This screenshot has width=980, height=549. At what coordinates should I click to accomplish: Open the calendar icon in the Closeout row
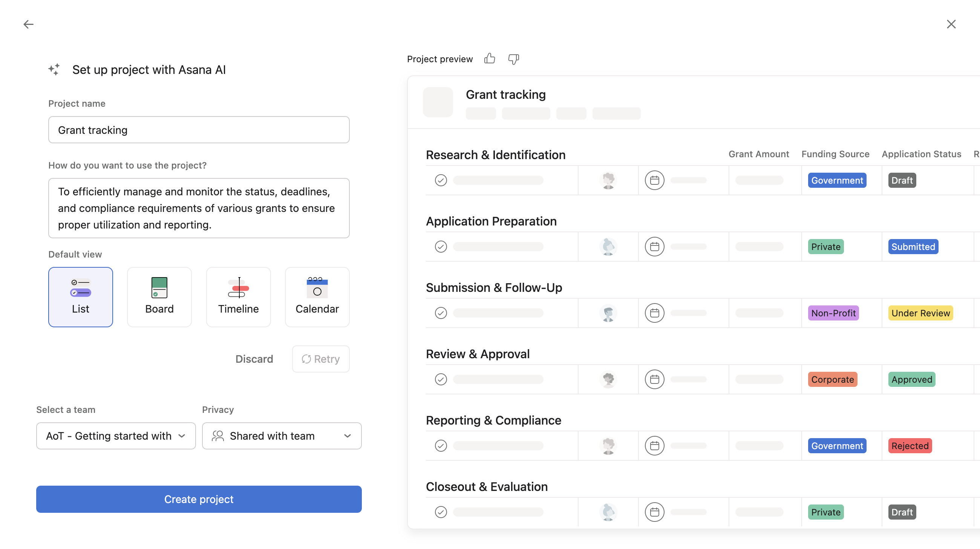[x=655, y=512]
